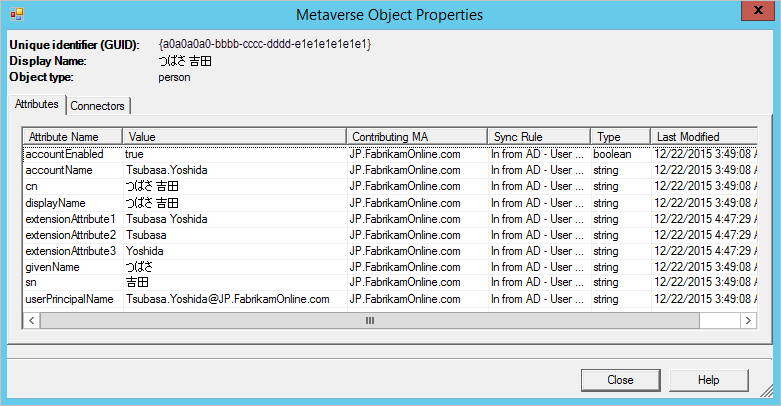Select the givenName attribute row

390,267
